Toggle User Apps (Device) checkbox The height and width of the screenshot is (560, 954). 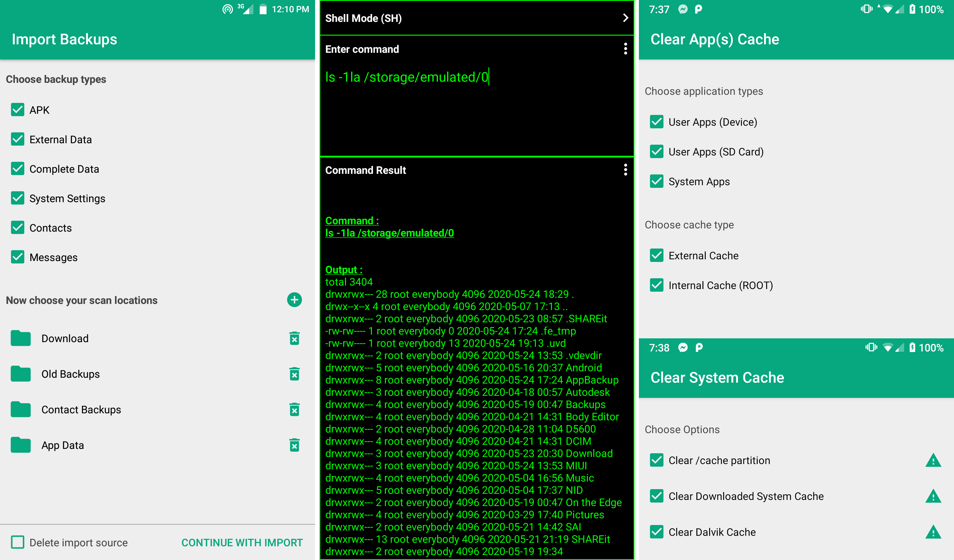tap(657, 122)
